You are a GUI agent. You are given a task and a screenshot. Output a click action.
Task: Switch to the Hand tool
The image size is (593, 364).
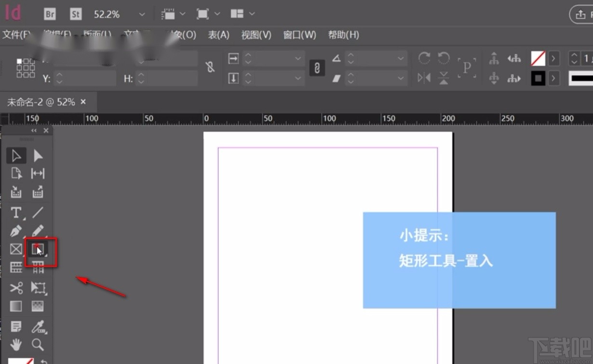pos(16,344)
